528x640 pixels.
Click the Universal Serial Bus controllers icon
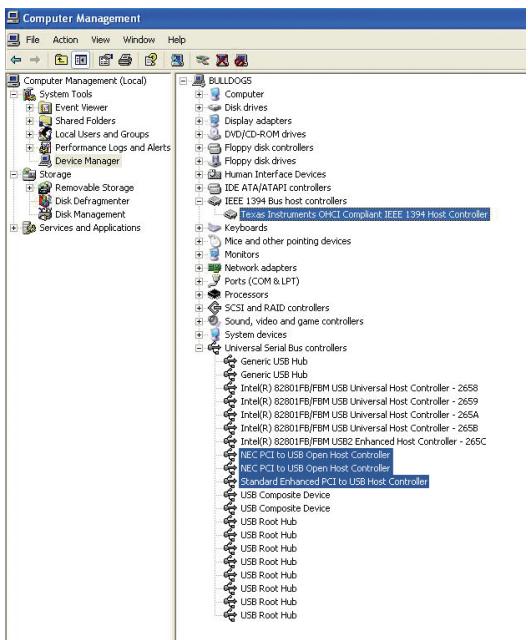214,348
